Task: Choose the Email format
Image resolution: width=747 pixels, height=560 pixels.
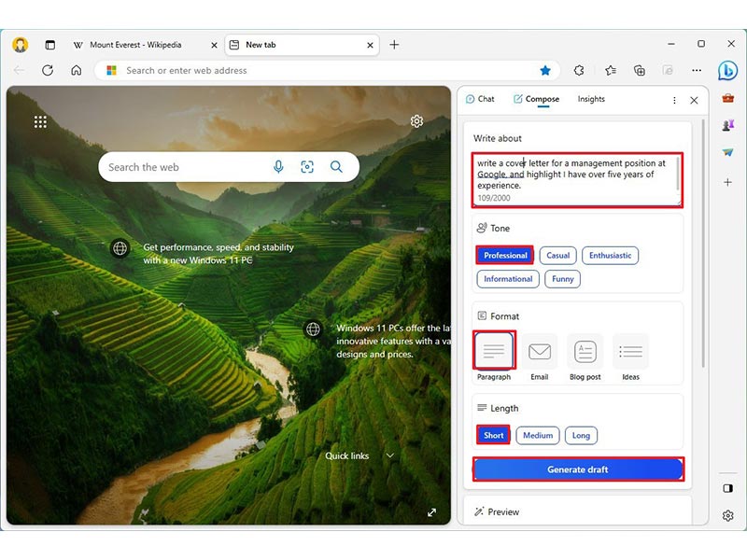Action: pos(540,357)
